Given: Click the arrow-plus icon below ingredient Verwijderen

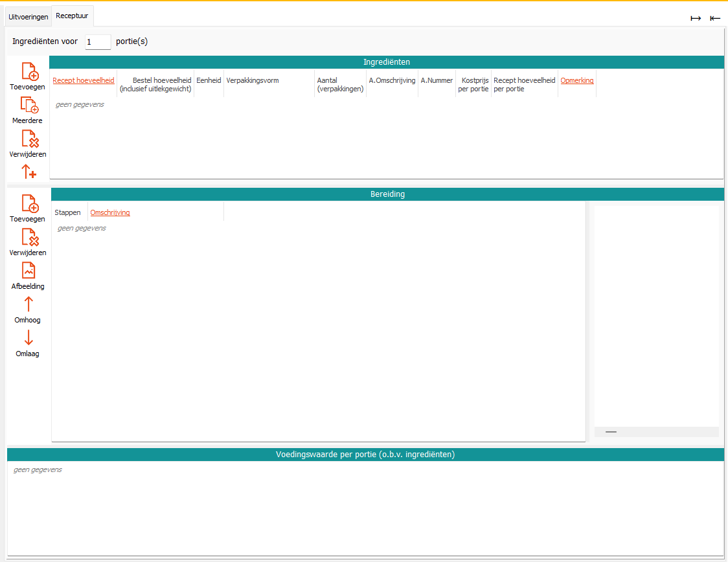Looking at the screenshot, I should click(x=29, y=172).
